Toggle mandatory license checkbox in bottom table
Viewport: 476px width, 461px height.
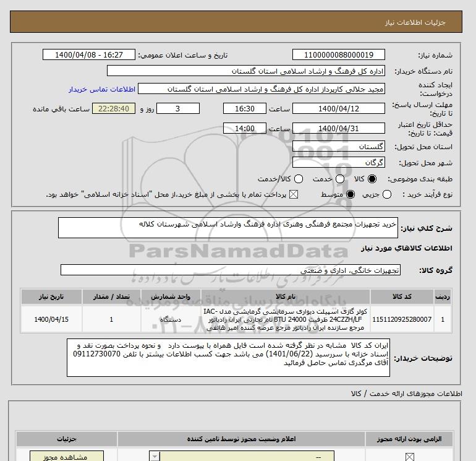pos(410,457)
